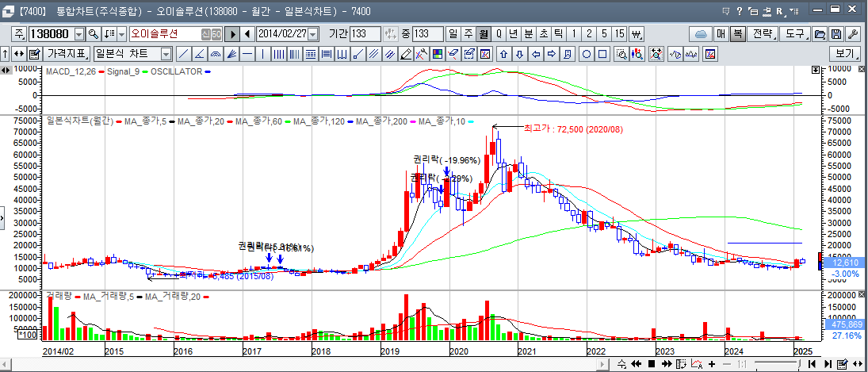Open the stock code 138080 dropdown
The width and height of the screenshot is (868, 372).
coord(79,34)
